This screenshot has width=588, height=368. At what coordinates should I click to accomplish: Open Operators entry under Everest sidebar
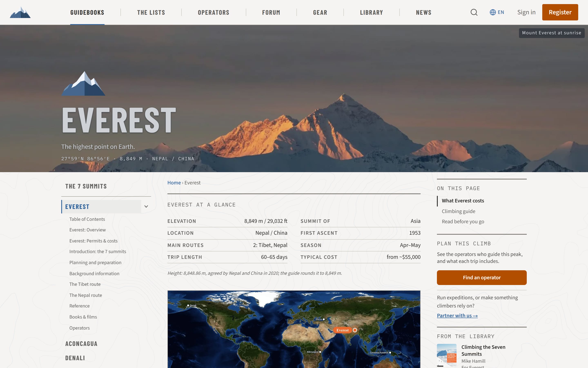(79, 328)
